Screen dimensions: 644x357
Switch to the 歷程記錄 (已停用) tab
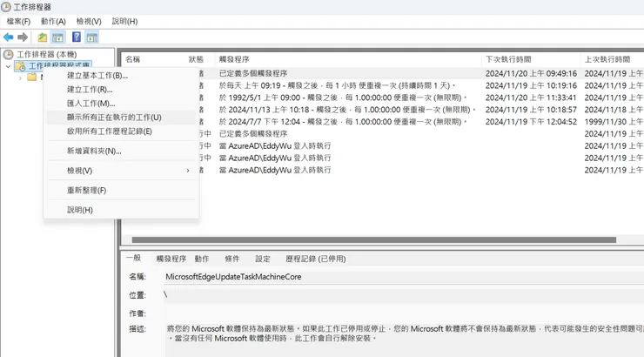[x=316, y=259]
